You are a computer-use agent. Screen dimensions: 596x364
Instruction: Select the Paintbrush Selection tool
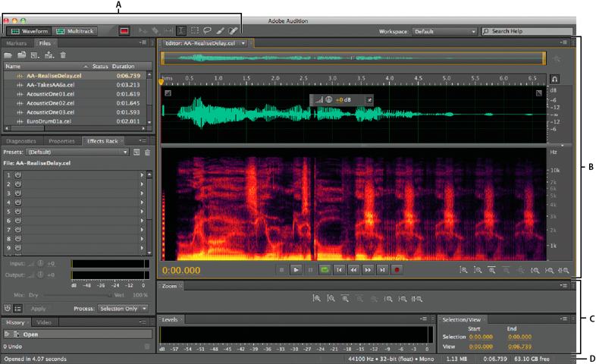pos(220,31)
